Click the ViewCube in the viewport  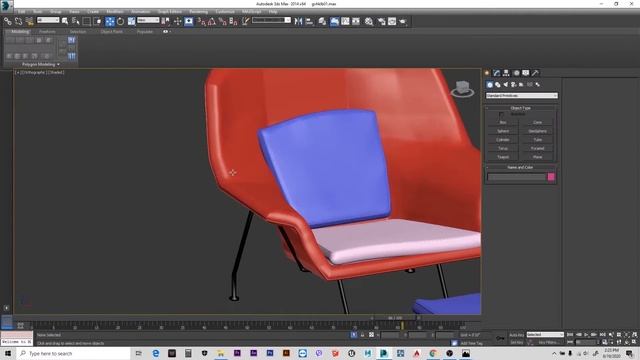coord(462,88)
